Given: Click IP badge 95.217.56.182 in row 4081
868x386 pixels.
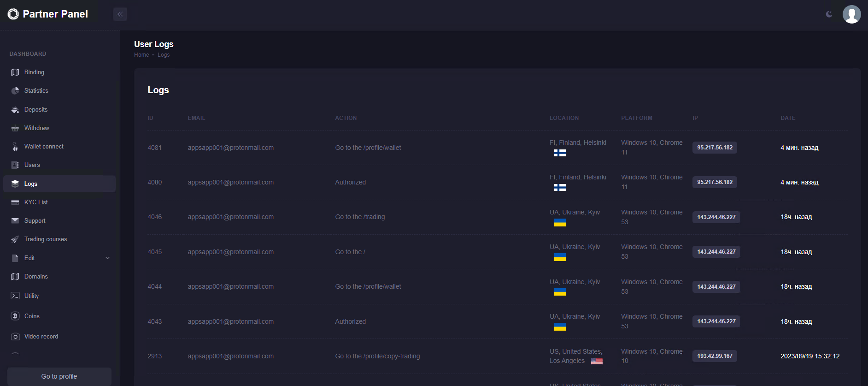Looking at the screenshot, I should pyautogui.click(x=714, y=148).
